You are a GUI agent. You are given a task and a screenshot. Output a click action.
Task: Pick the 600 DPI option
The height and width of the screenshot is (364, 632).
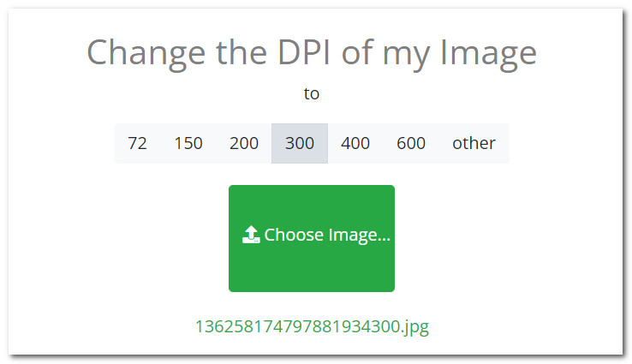pos(411,144)
